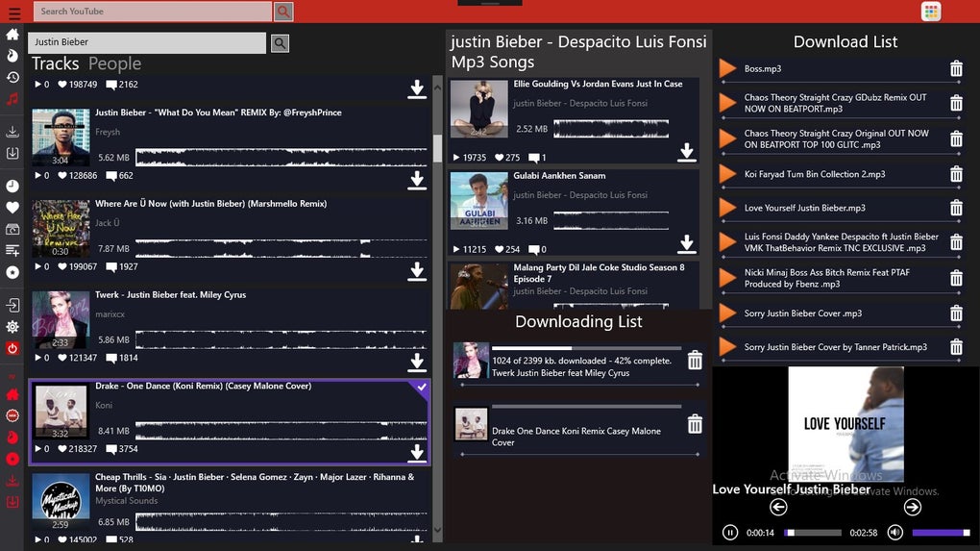Seek in the playback progress slider

pos(813,533)
